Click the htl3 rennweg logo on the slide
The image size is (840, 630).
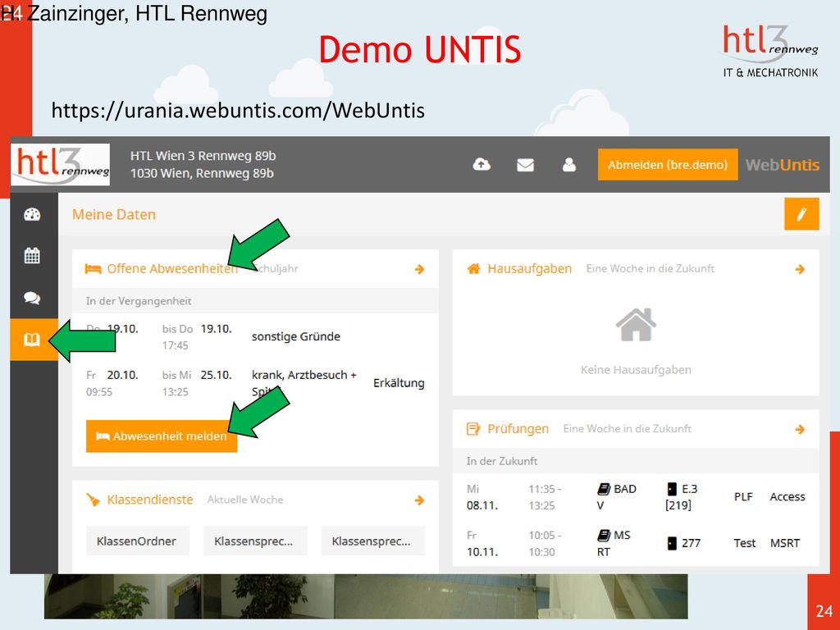(770, 52)
